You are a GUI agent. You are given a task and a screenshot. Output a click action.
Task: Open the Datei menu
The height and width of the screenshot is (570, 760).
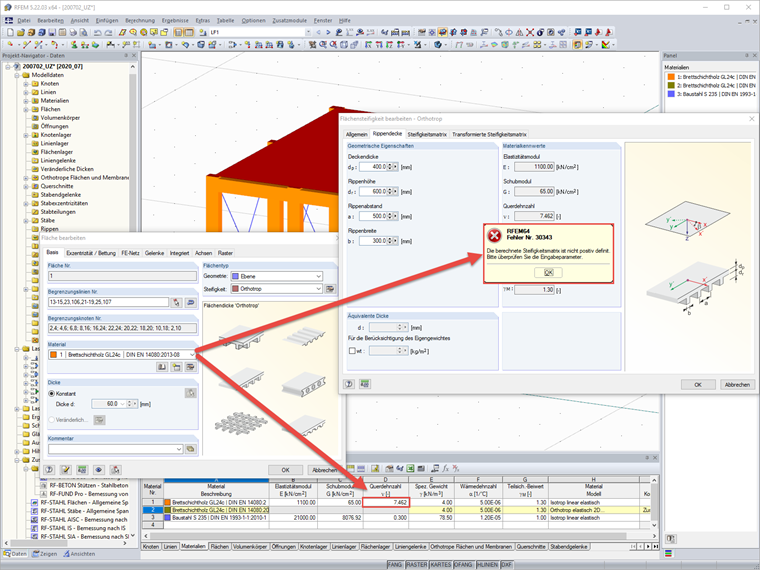[24, 20]
